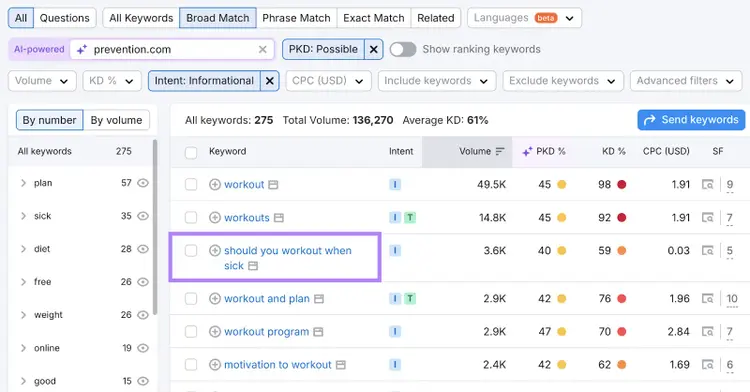This screenshot has width=750, height=392.
Task: Open SERP features icon in 'workout' row
Action: [x=707, y=185]
